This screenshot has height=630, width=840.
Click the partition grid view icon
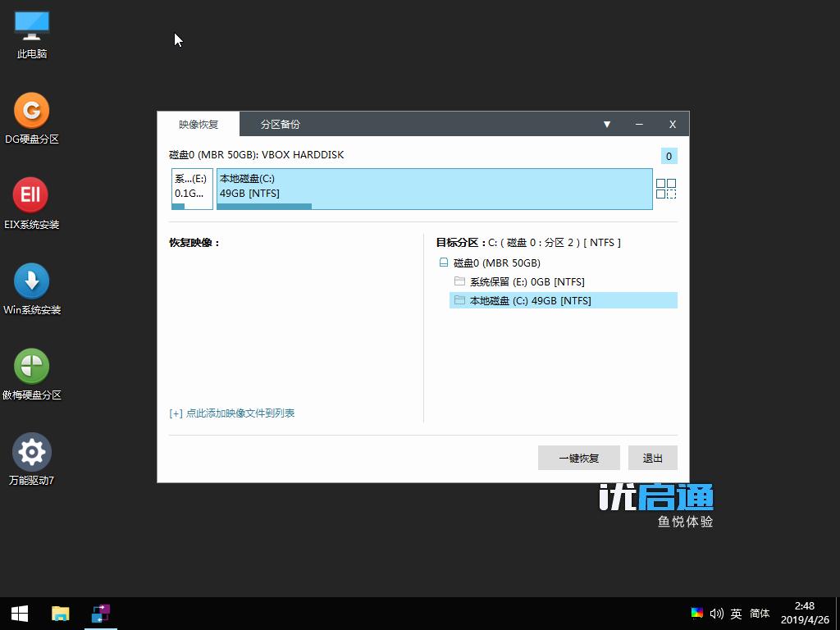click(666, 189)
